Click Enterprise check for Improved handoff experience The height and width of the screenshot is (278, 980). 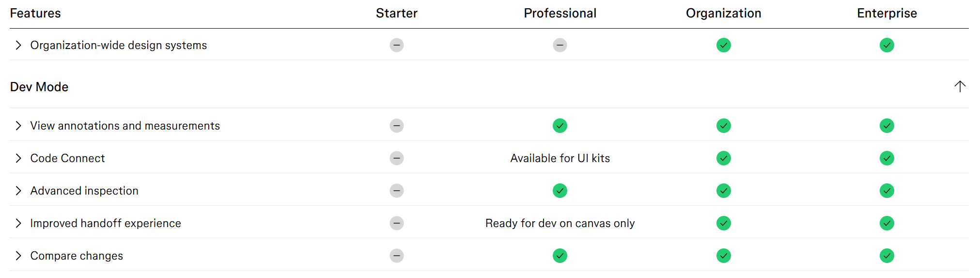(887, 223)
